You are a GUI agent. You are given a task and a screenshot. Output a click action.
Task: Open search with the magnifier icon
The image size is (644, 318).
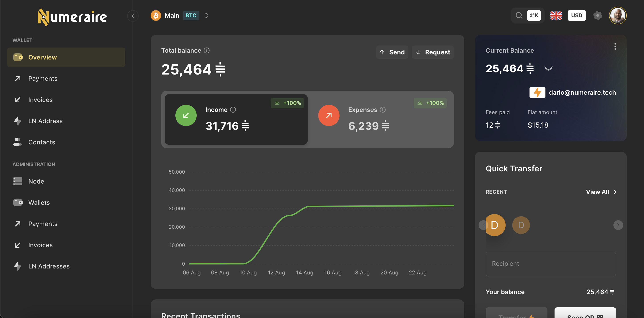tap(519, 15)
